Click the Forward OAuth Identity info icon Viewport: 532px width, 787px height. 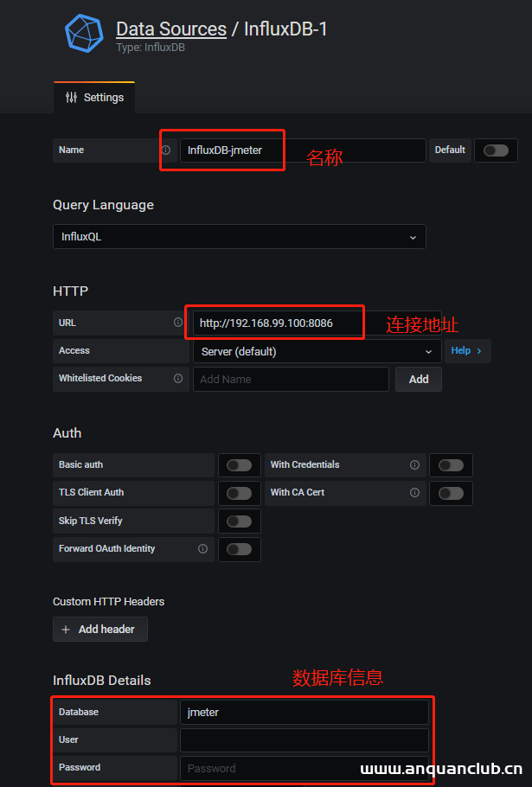[202, 548]
